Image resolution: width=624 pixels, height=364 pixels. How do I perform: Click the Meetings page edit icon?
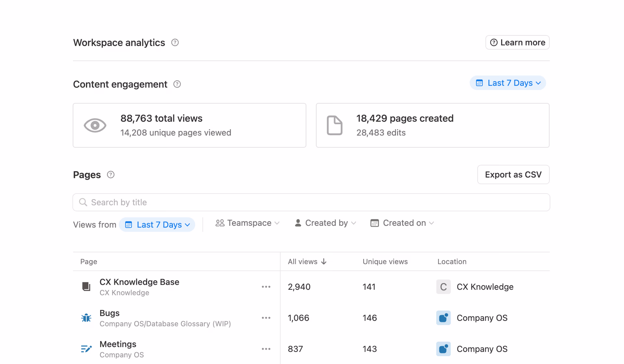coord(86,349)
